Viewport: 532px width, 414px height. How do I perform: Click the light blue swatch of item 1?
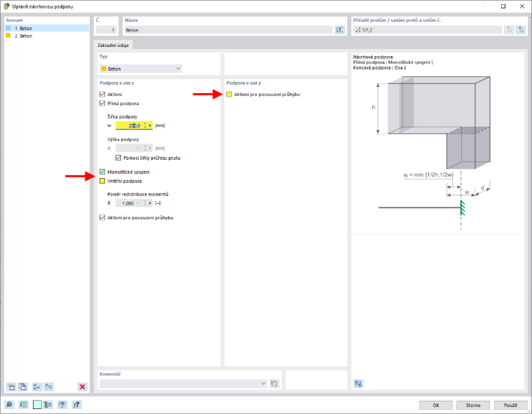click(8, 28)
